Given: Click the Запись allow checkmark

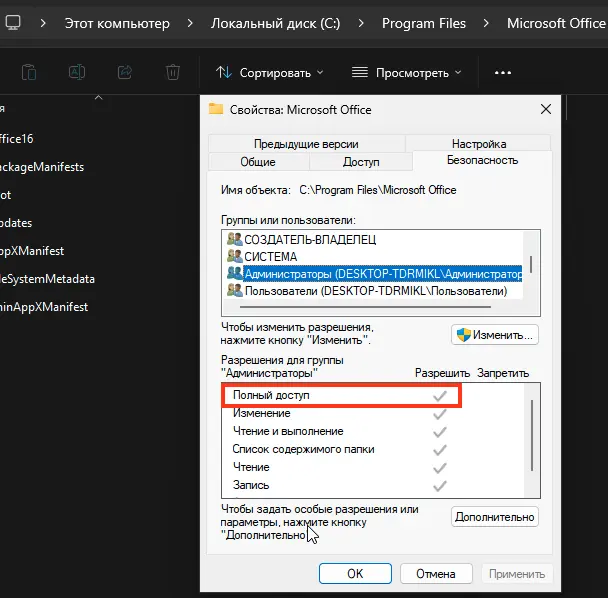Looking at the screenshot, I should tap(439, 485).
